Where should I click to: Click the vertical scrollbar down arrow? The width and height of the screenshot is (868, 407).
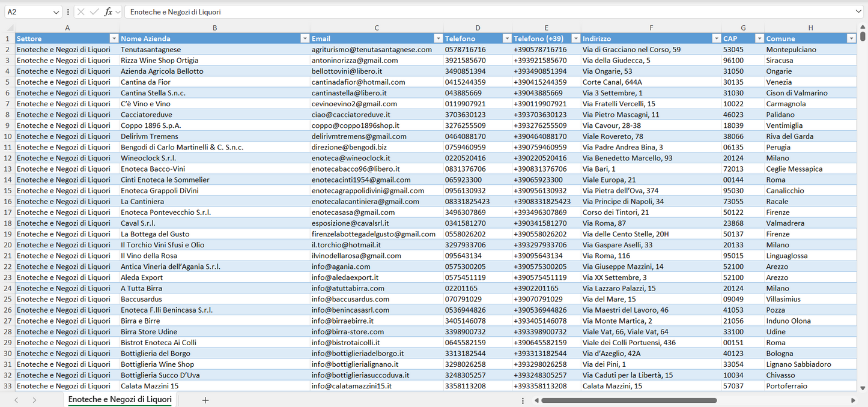pyautogui.click(x=863, y=388)
